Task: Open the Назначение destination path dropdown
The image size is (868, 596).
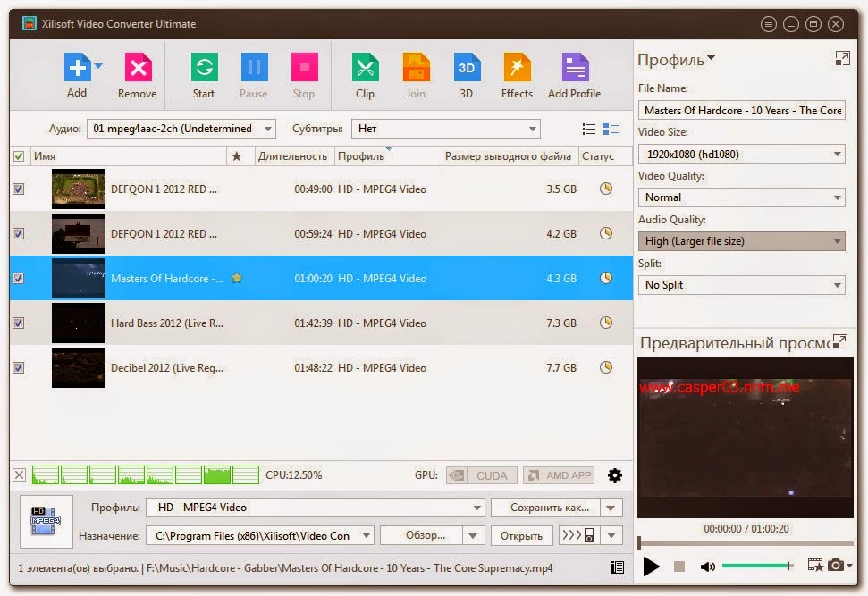Action: point(260,535)
